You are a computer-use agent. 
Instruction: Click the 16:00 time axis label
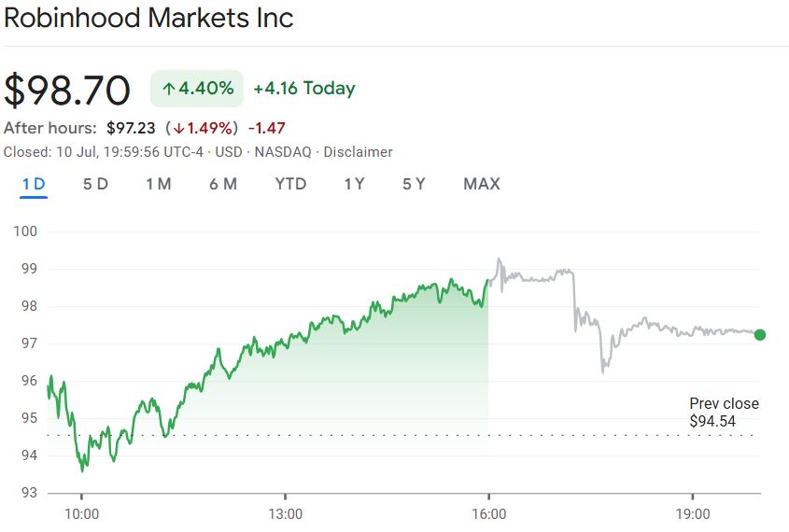[x=488, y=514]
